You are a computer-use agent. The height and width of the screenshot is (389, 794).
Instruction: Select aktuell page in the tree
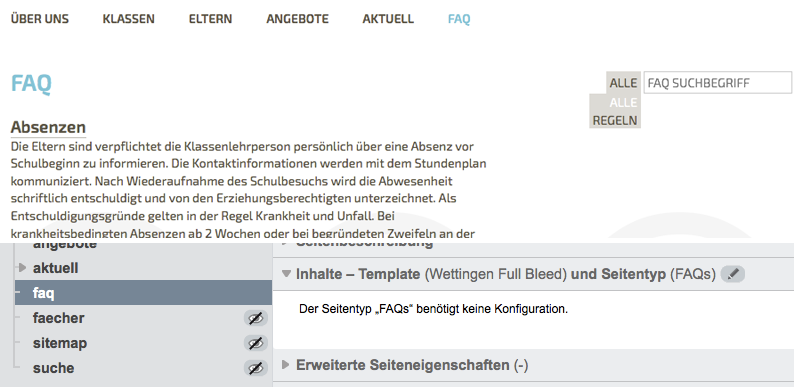[56, 268]
